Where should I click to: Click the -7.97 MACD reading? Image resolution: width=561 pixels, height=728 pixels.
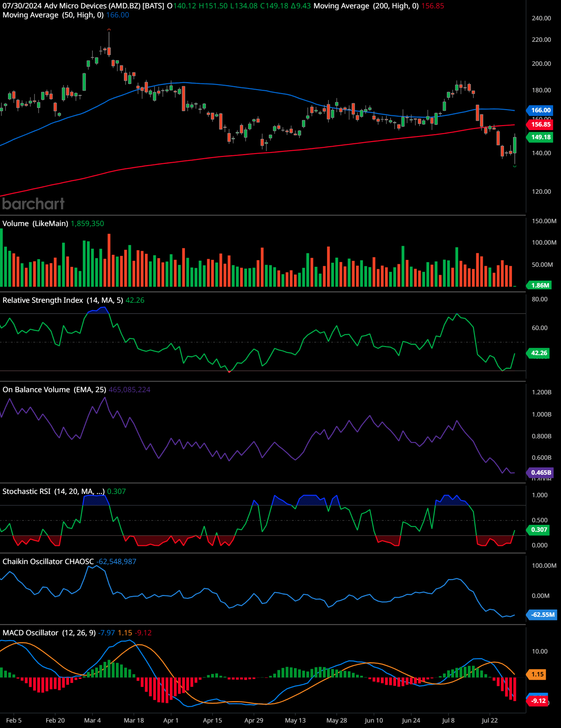tap(106, 633)
